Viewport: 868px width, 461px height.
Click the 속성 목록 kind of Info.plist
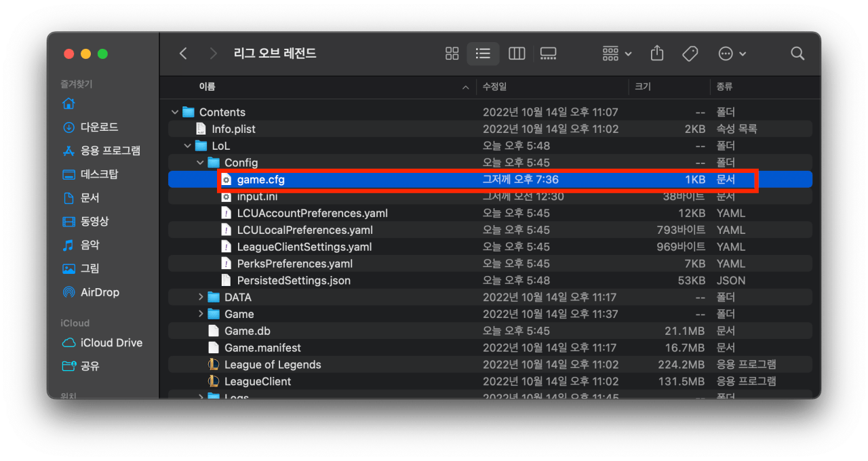(x=736, y=129)
